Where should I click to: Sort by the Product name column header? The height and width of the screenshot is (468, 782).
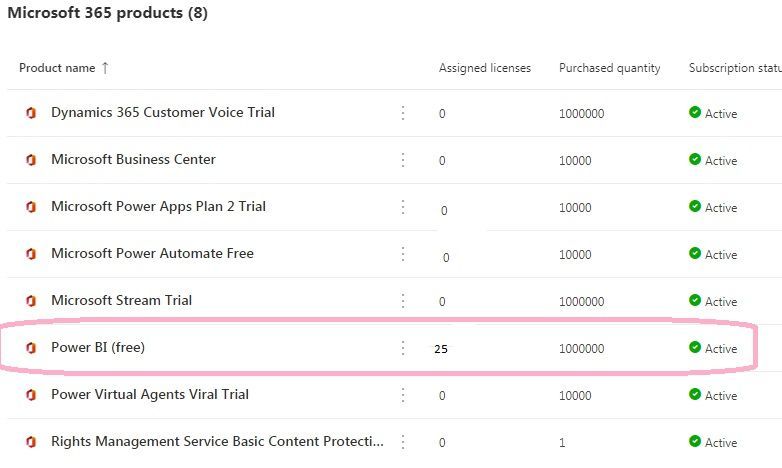tap(57, 68)
